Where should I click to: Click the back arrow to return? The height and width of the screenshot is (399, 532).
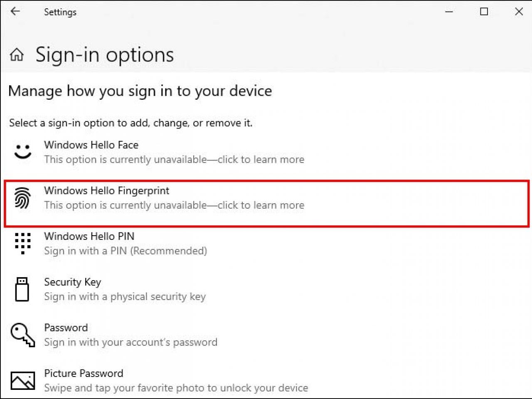15,12
